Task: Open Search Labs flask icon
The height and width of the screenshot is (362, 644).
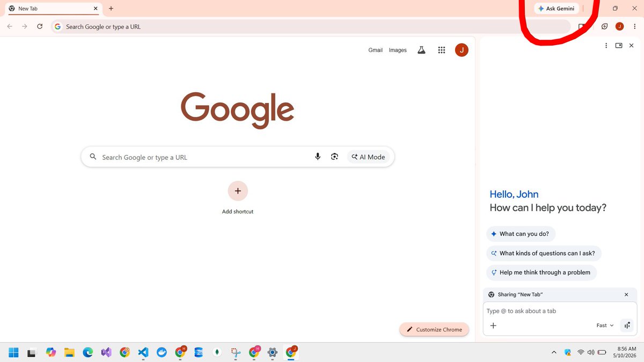Action: click(x=421, y=50)
